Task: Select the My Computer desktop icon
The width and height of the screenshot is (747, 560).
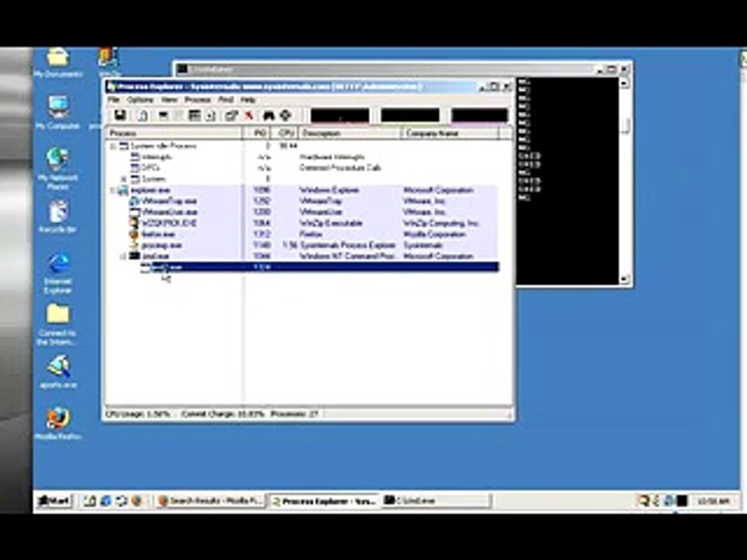Action: click(58, 113)
